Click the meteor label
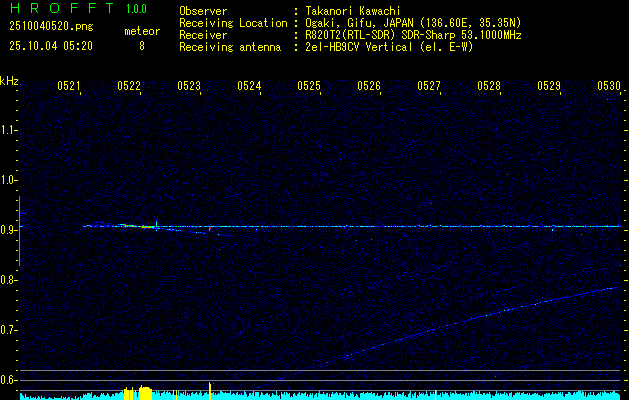Image resolution: width=629 pixels, height=400 pixels. (142, 31)
